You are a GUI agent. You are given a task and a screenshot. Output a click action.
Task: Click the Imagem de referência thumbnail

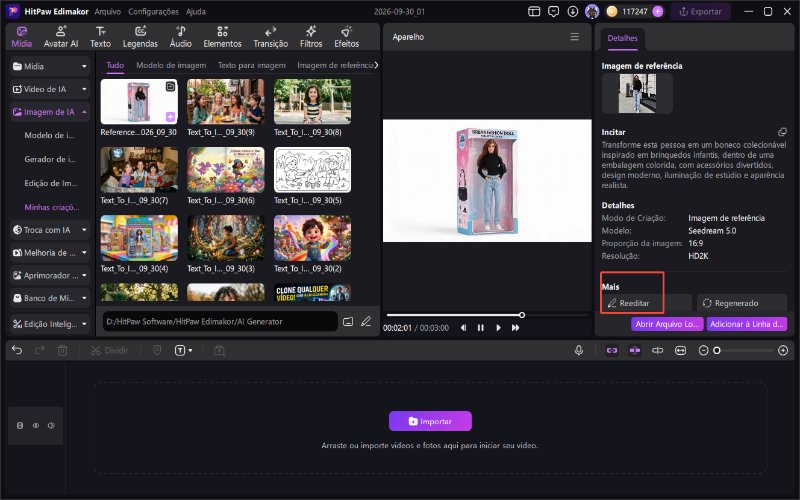(x=637, y=93)
